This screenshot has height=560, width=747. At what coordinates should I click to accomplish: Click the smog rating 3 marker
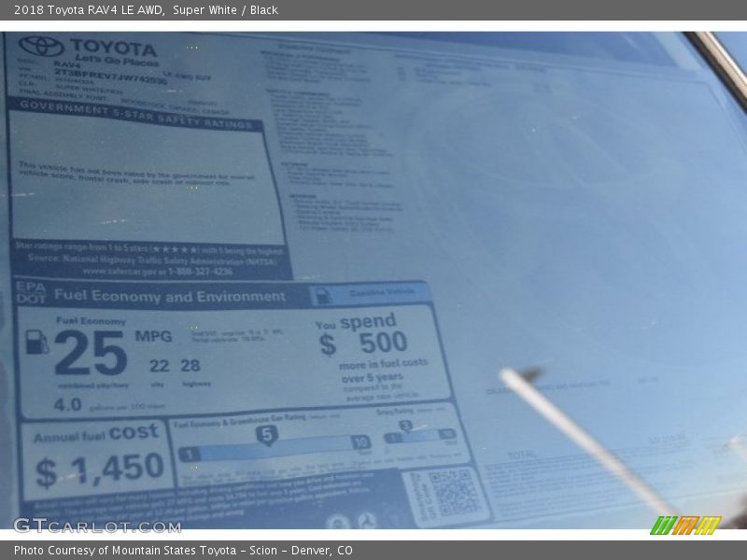click(x=405, y=426)
